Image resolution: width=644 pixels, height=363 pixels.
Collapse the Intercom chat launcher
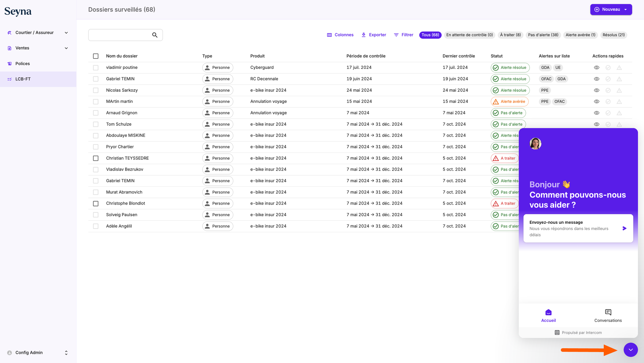tap(630, 350)
